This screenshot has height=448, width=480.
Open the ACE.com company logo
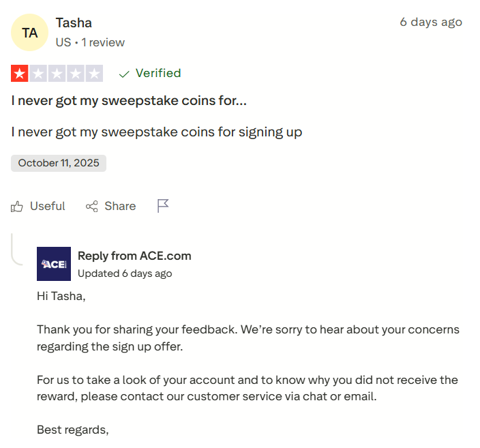[54, 264]
